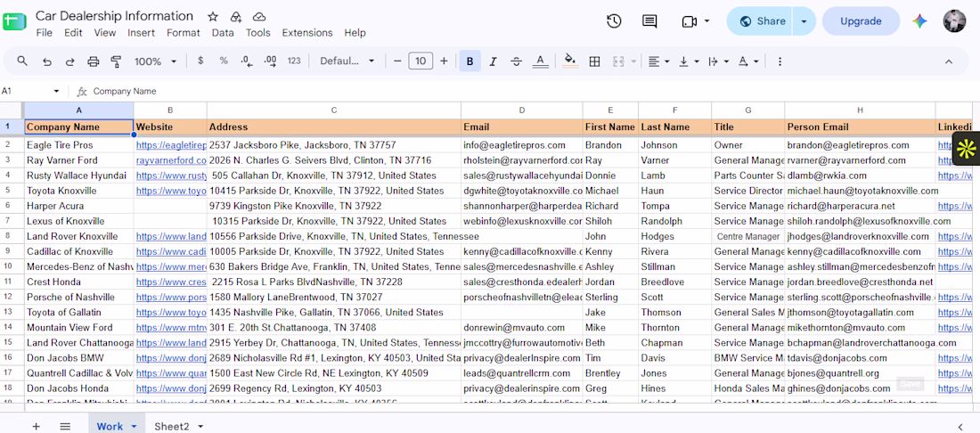The height and width of the screenshot is (433, 980).
Task: Add a new sheet with plus icon
Action: coord(37,426)
